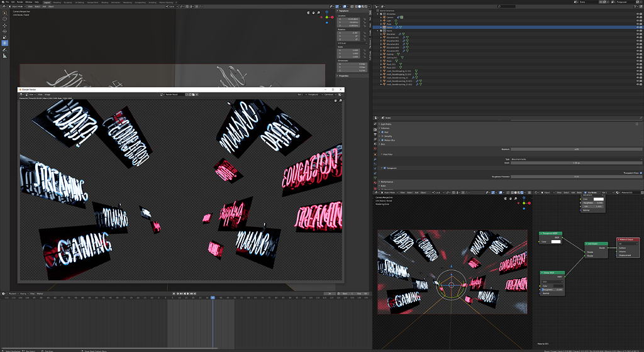Click the Transparent BSDF white color swatch

point(556,241)
